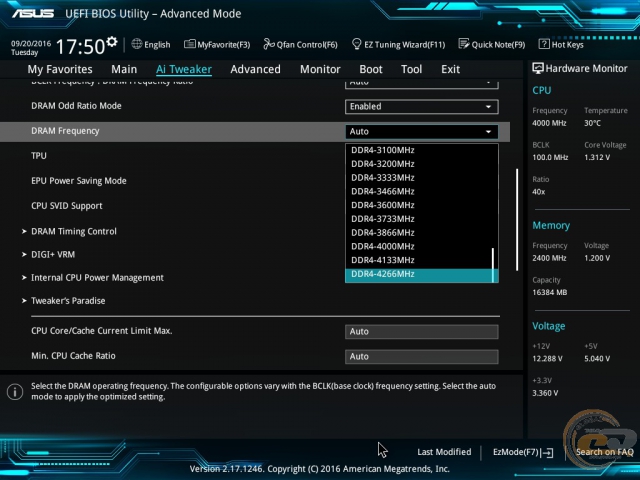
Task: Switch to Main tab
Action: coord(124,69)
